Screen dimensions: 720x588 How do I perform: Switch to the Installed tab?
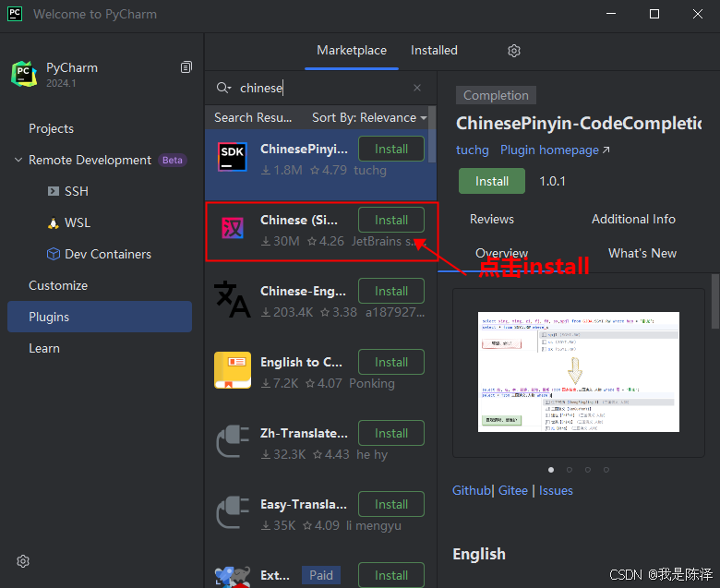click(434, 51)
